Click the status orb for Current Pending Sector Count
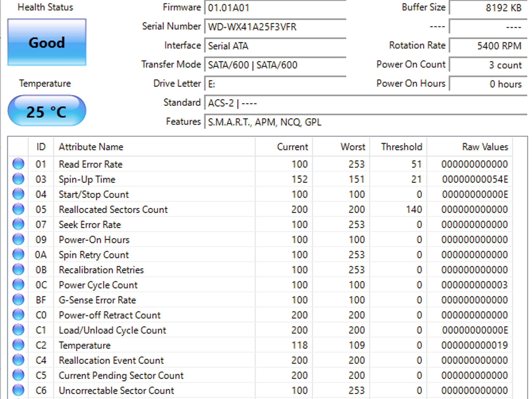The image size is (532, 399). tap(18, 375)
